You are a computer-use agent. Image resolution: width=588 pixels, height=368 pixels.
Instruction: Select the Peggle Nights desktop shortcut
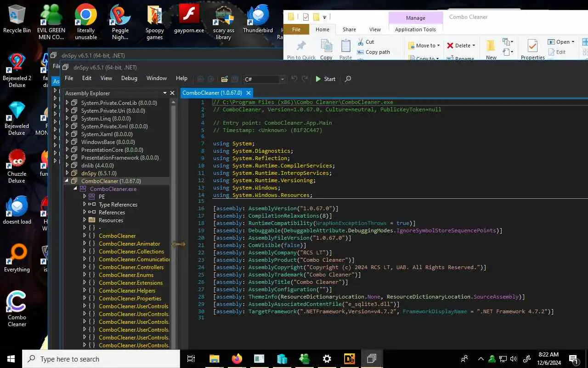pos(120,22)
